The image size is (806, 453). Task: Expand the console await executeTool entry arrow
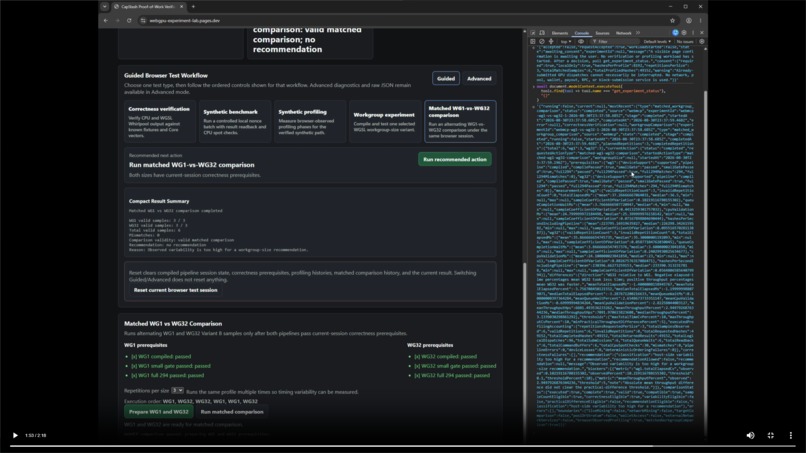[534, 86]
